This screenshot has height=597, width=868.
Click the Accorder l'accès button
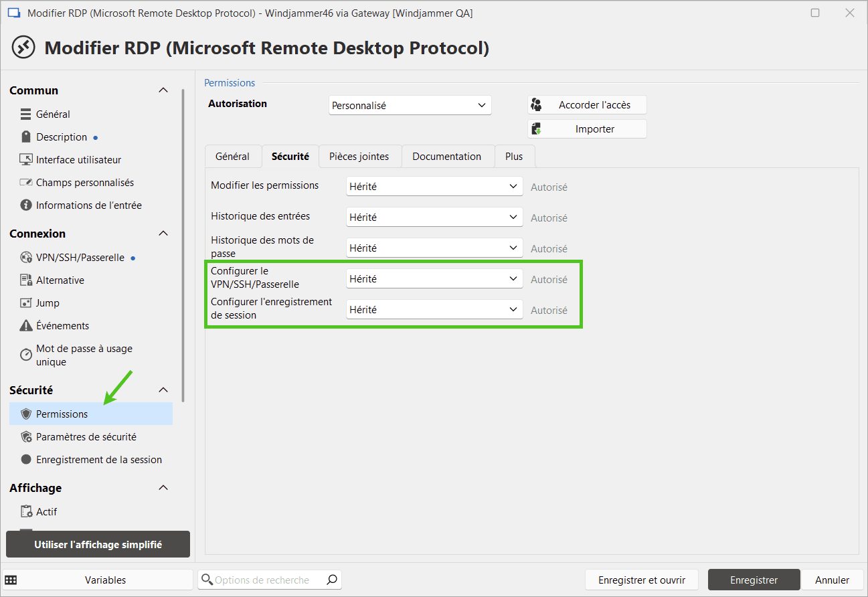click(x=587, y=105)
